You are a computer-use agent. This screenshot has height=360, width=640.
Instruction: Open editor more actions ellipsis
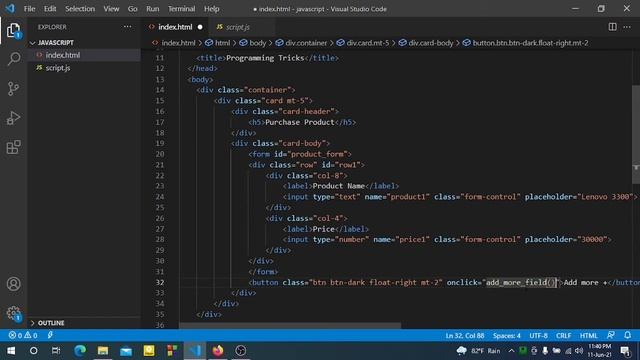pyautogui.click(x=627, y=27)
